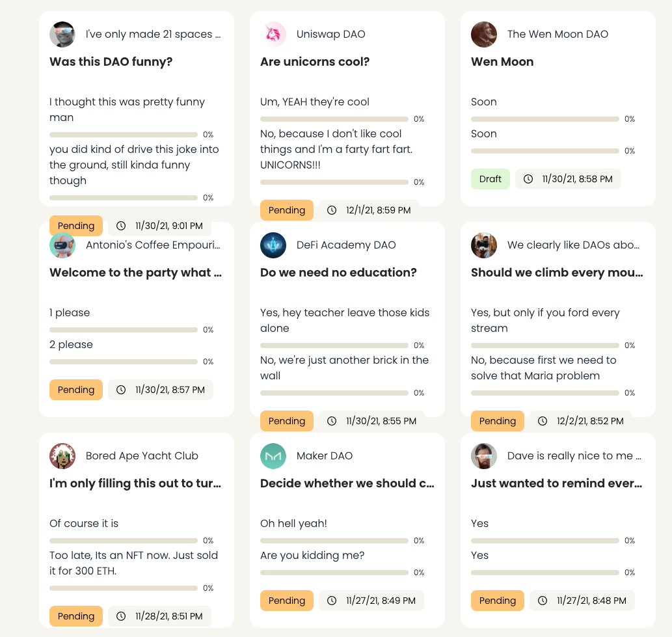This screenshot has width=672, height=637.
Task: Select the Bored Ape Yacht Club avatar
Action: pyautogui.click(x=62, y=455)
